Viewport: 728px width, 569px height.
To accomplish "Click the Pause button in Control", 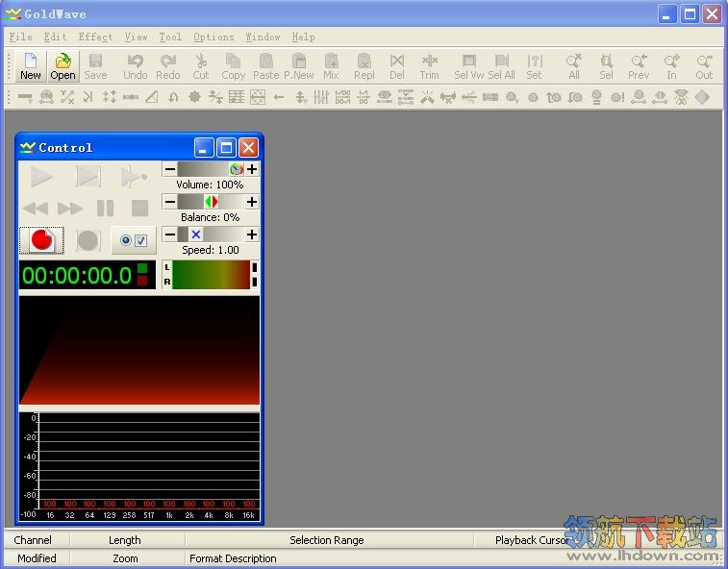I will click(x=106, y=208).
